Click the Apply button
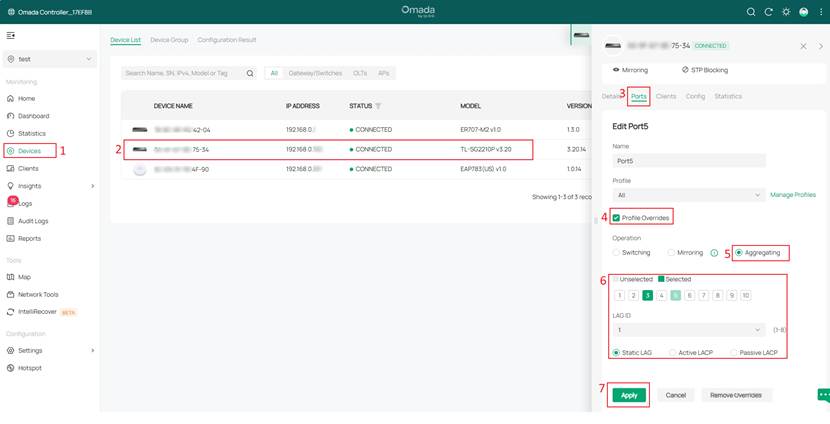830x424 pixels. tap(629, 395)
